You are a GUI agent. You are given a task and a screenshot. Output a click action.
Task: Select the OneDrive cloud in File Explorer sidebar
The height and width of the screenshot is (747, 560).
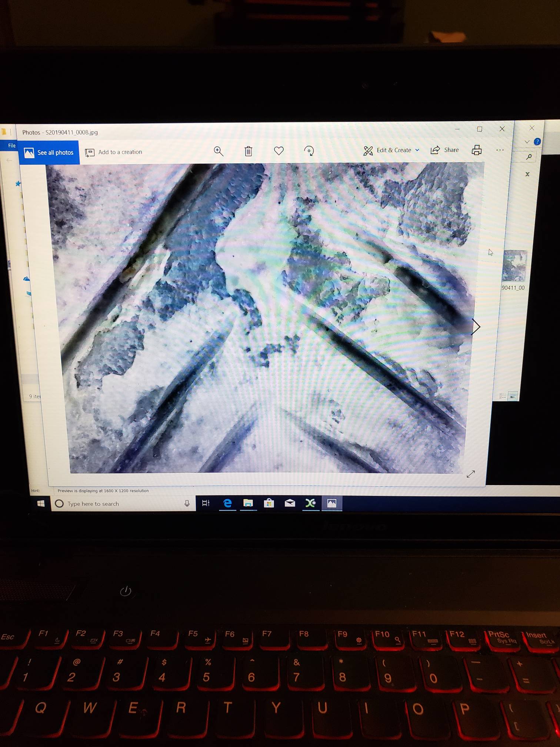[x=26, y=279]
